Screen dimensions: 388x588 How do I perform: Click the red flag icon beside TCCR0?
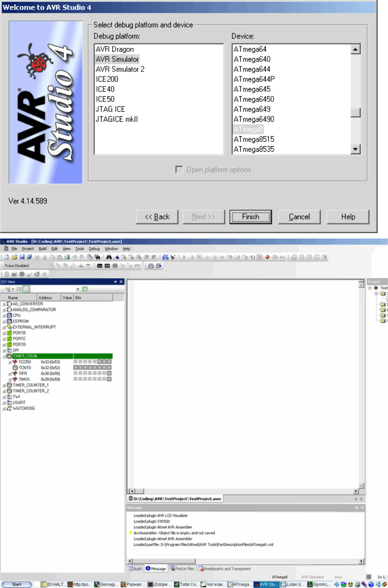point(15,362)
